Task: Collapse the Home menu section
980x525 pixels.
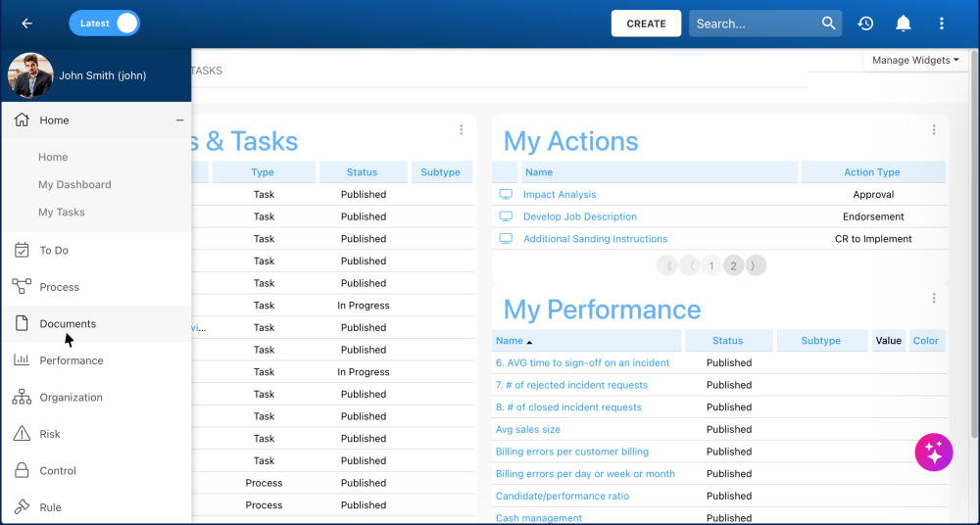Action: click(179, 120)
